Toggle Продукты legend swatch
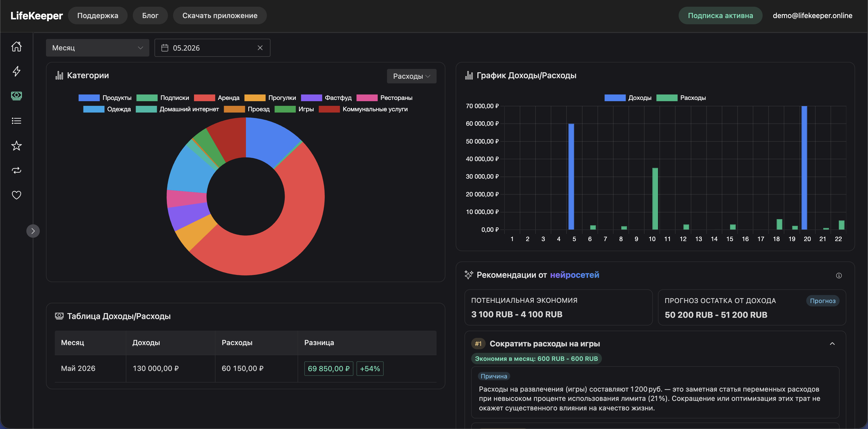Image resolution: width=868 pixels, height=429 pixels. point(89,98)
